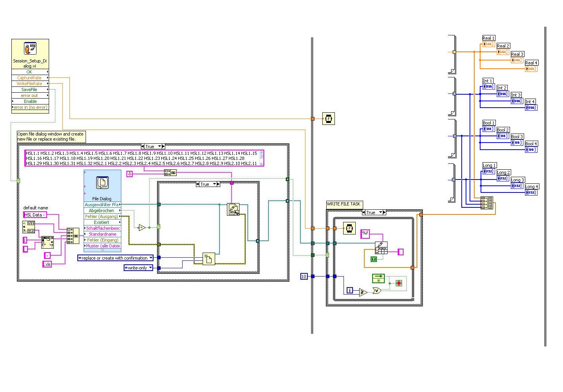Image resolution: width=563 pixels, height=392 pixels.
Task: Select the Session_Setup_Dialog.vi subVI icon
Action: click(x=30, y=48)
